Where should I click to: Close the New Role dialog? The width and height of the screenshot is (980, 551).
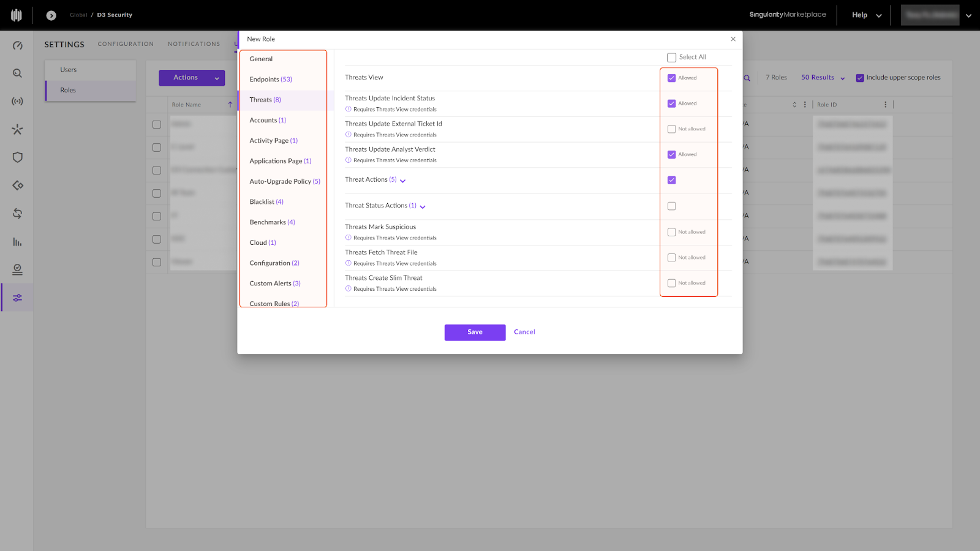[x=733, y=39]
